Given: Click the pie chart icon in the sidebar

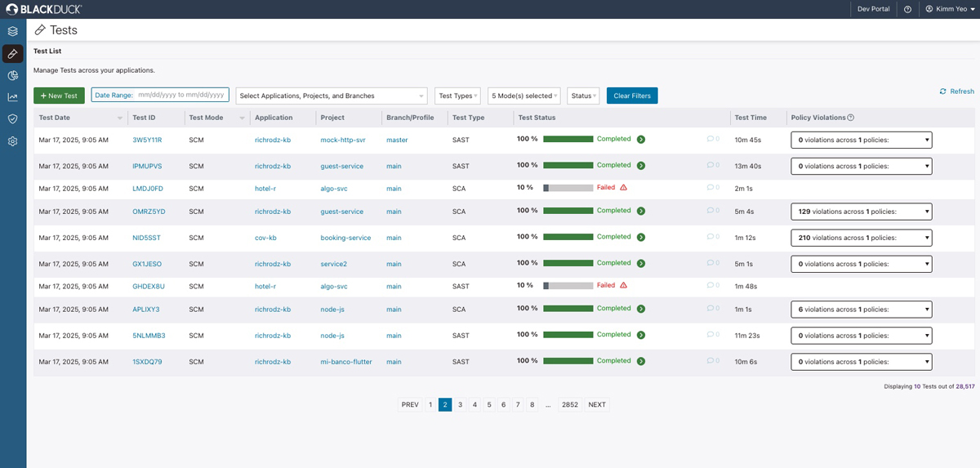Looking at the screenshot, I should pos(13,75).
